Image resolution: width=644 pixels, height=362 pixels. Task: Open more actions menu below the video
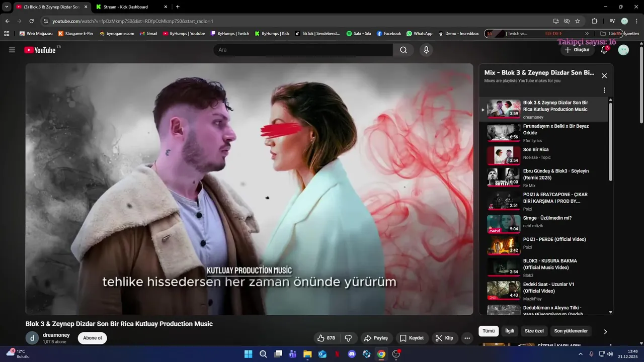[467, 338]
